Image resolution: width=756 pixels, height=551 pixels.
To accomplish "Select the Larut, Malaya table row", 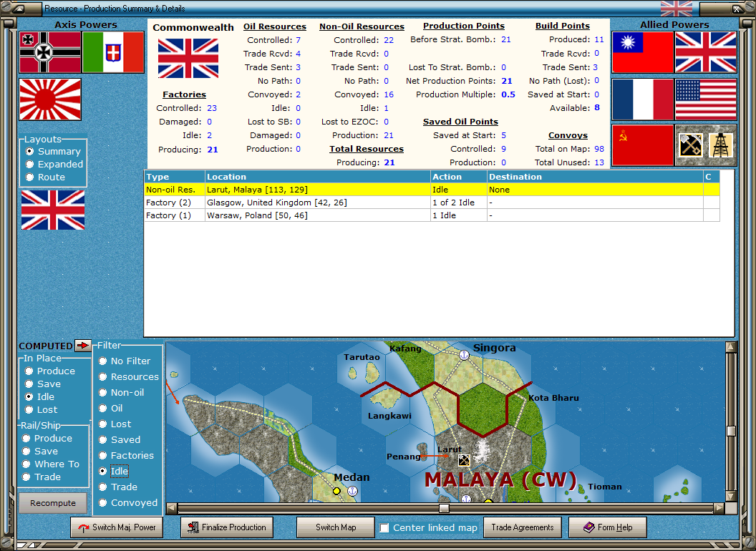I will [432, 190].
